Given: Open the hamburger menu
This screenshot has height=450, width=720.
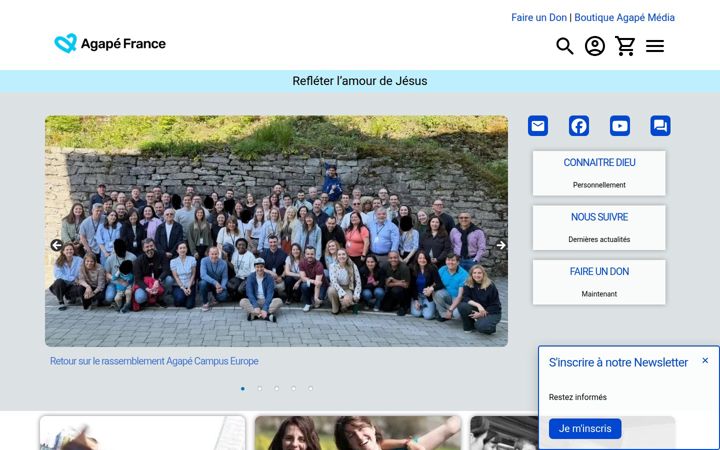Looking at the screenshot, I should point(655,46).
